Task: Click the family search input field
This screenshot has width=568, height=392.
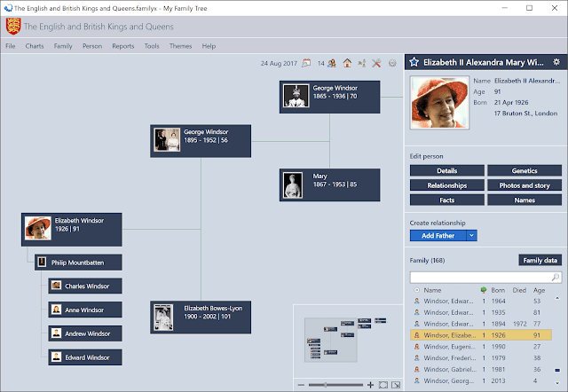Action: (480, 278)
